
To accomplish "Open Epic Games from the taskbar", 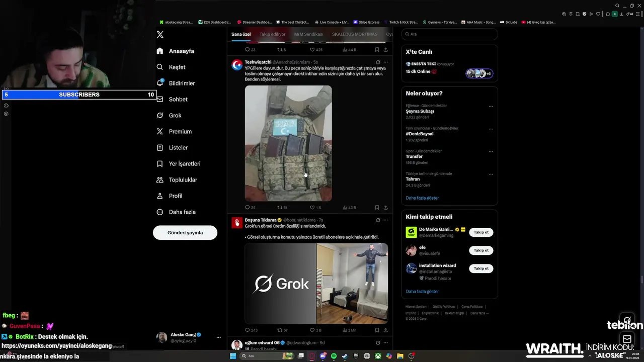I will pos(356,356).
